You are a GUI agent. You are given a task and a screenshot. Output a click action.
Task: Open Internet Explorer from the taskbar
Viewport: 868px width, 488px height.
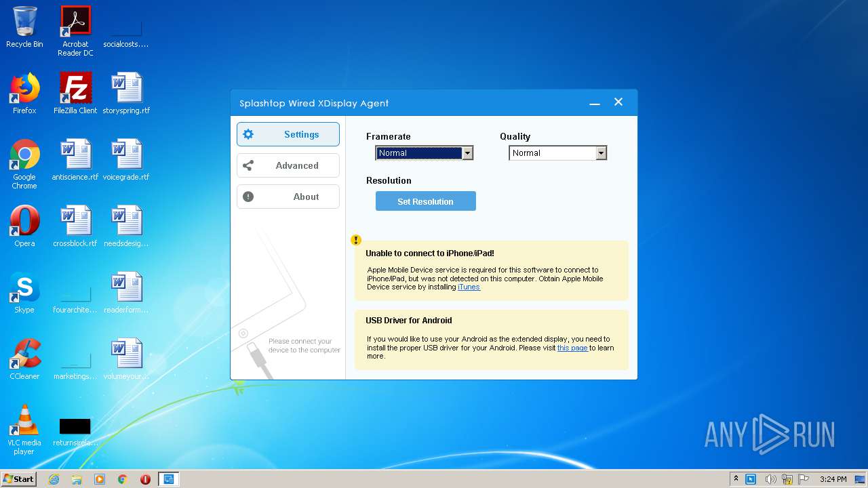[x=54, y=479]
